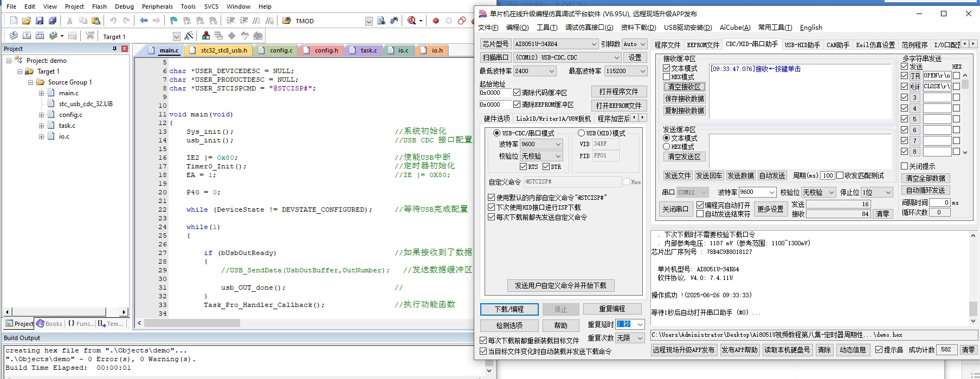
Task: Save the current file using disk icon
Action: 40,21
